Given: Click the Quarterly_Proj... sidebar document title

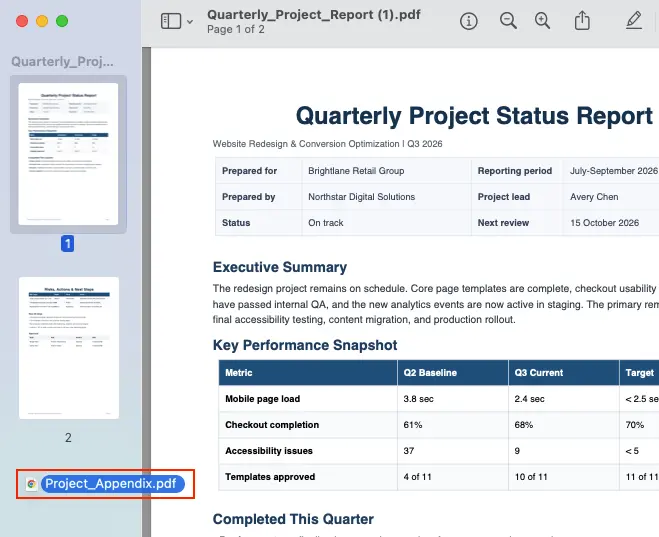Looking at the screenshot, I should coord(62,62).
